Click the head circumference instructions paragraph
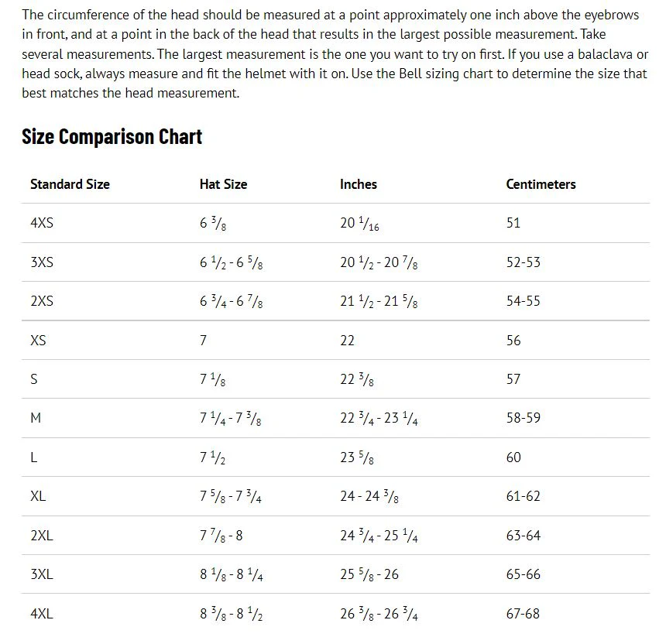Image resolution: width=666 pixels, height=644 pixels. (x=335, y=53)
